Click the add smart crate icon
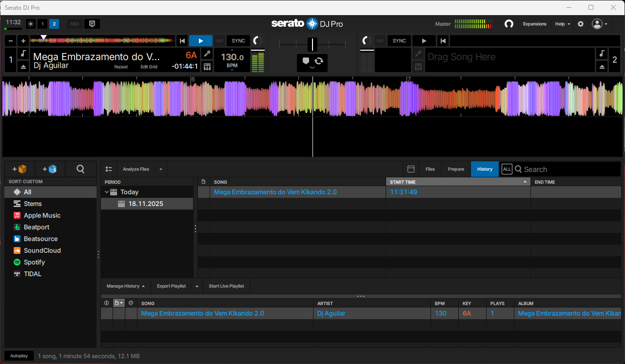This screenshot has width=625, height=364. point(50,169)
